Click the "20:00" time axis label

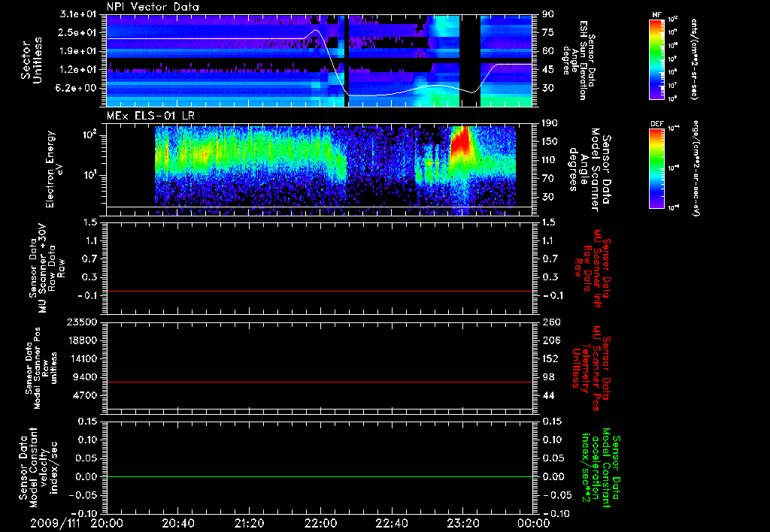pos(107,523)
